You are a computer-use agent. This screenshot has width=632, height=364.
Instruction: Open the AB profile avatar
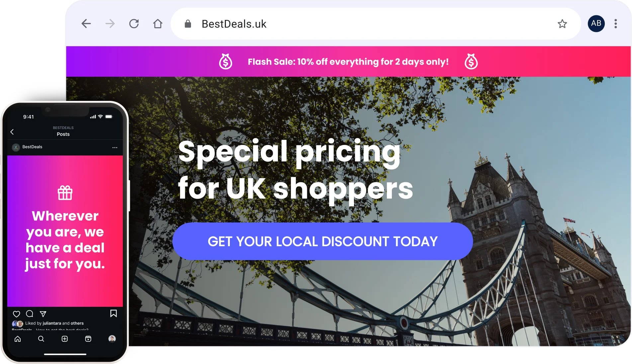click(x=596, y=24)
